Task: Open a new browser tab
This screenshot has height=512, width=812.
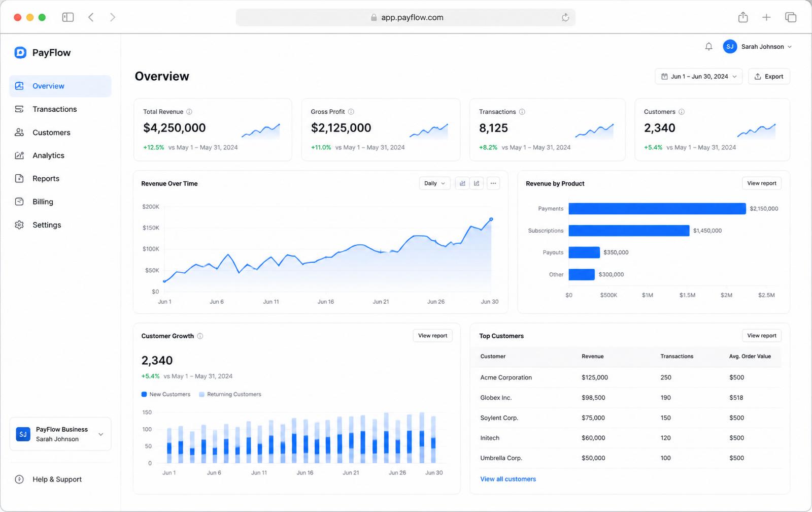Action: coord(766,17)
